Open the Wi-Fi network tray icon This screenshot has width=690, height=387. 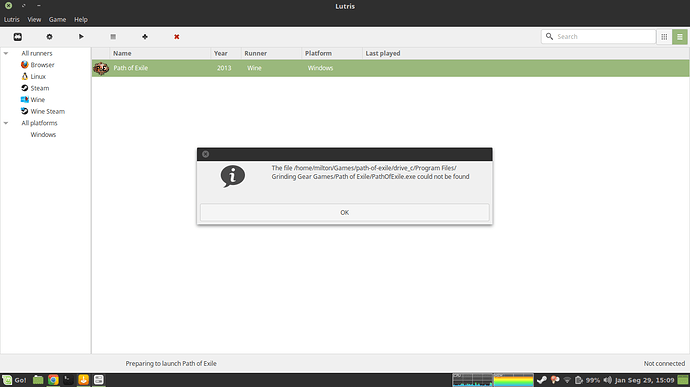pos(567,380)
